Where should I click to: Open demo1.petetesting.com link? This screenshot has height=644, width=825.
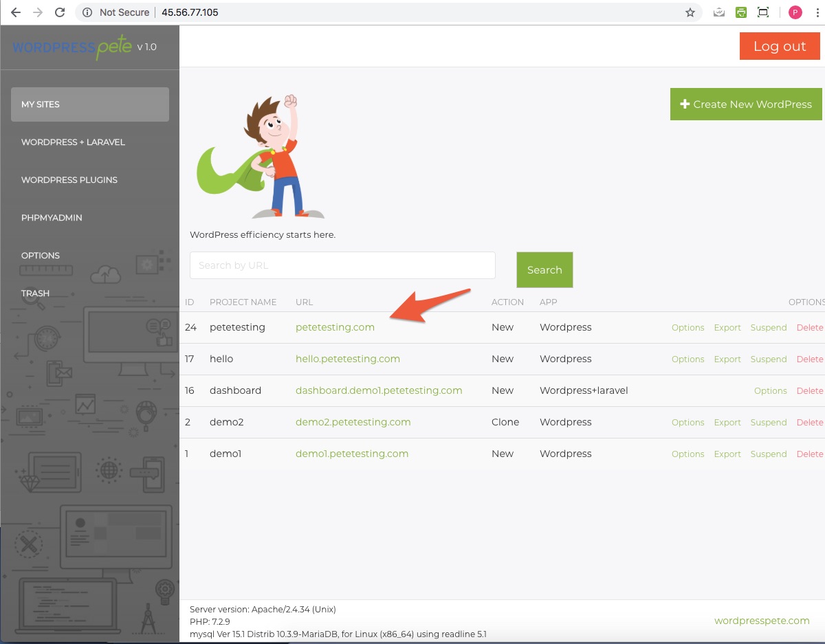352,454
